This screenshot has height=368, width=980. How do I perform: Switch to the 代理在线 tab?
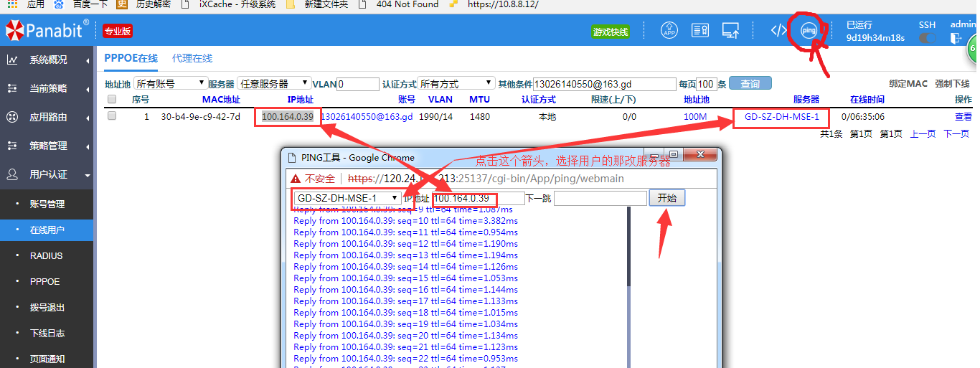pos(192,58)
